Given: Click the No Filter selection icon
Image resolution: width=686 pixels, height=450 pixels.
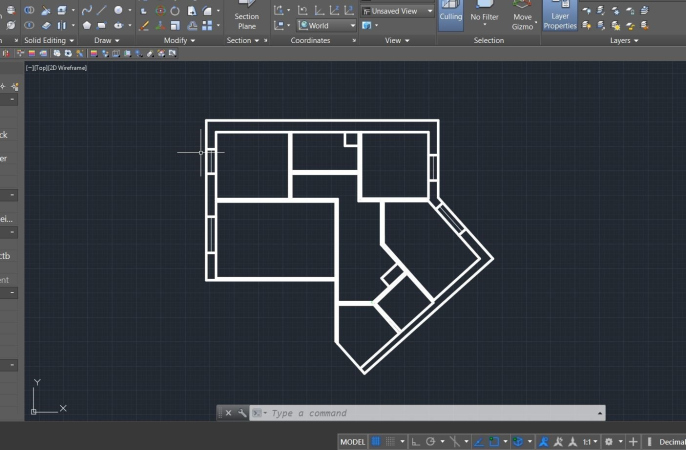Looking at the screenshot, I should point(484,14).
